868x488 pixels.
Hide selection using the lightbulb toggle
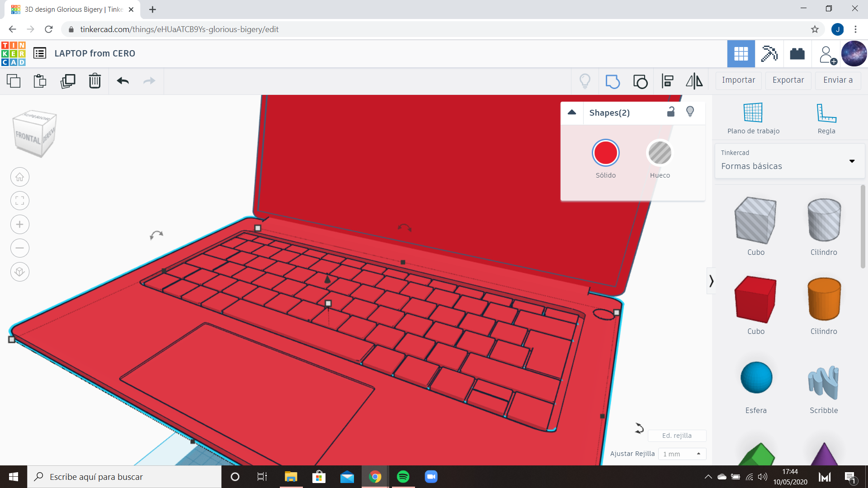coord(690,112)
